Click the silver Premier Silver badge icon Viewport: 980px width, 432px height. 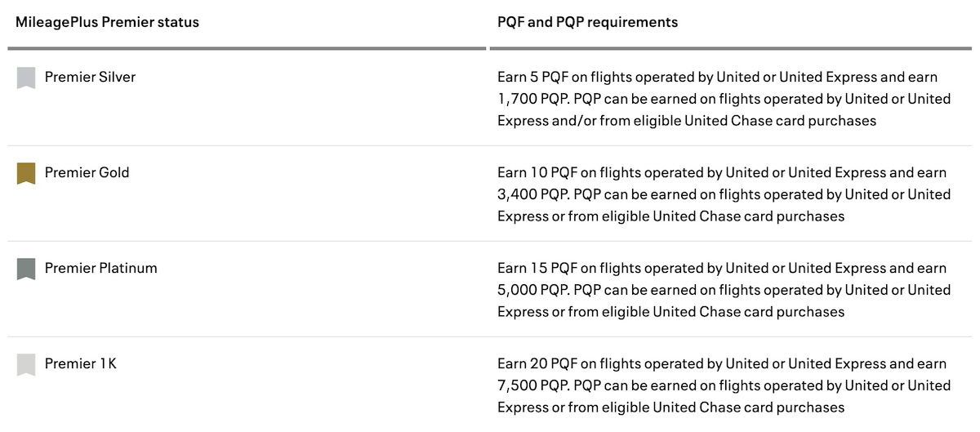(26, 78)
